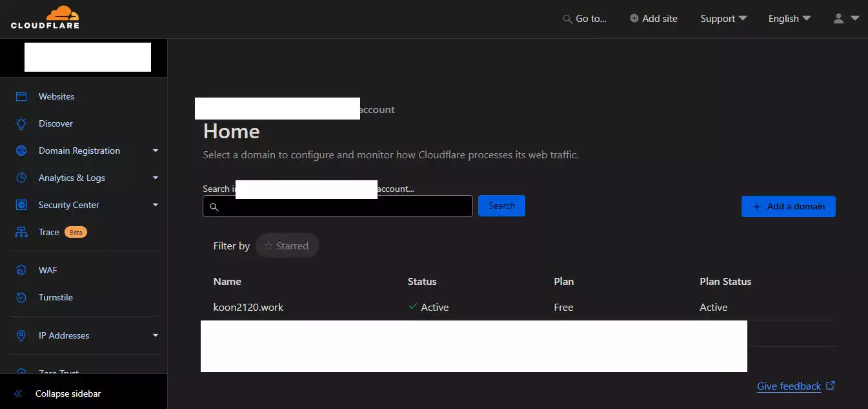868x409 pixels.
Task: Click the magnifier icon beside Go to
Action: point(567,19)
